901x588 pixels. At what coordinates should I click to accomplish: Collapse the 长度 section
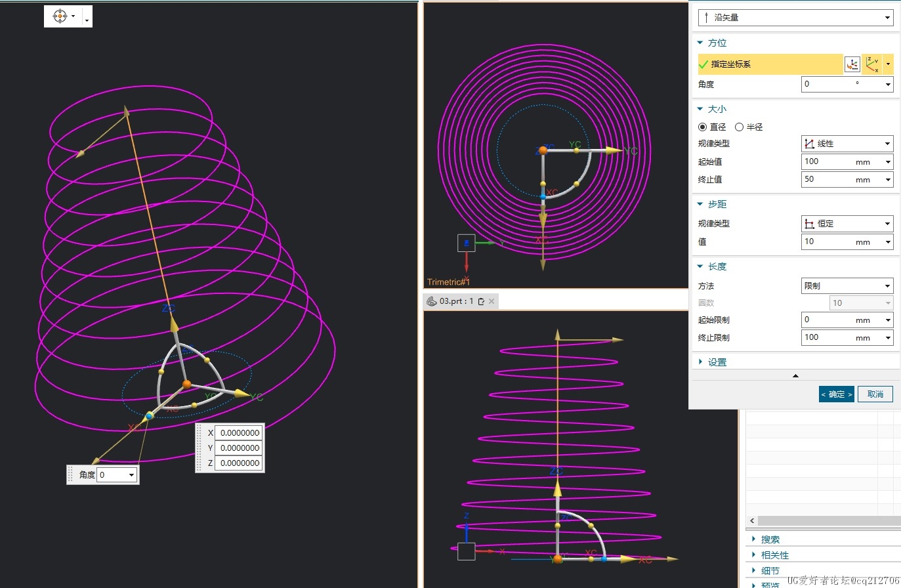(700, 266)
